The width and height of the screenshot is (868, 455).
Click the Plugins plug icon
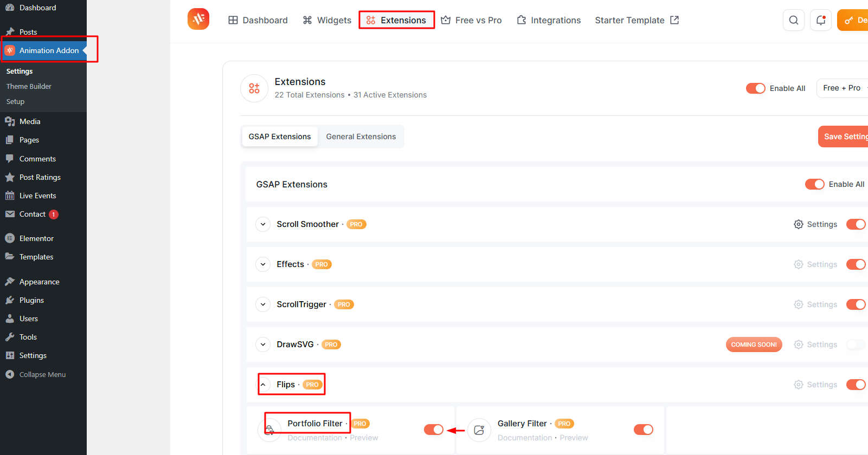[10, 300]
